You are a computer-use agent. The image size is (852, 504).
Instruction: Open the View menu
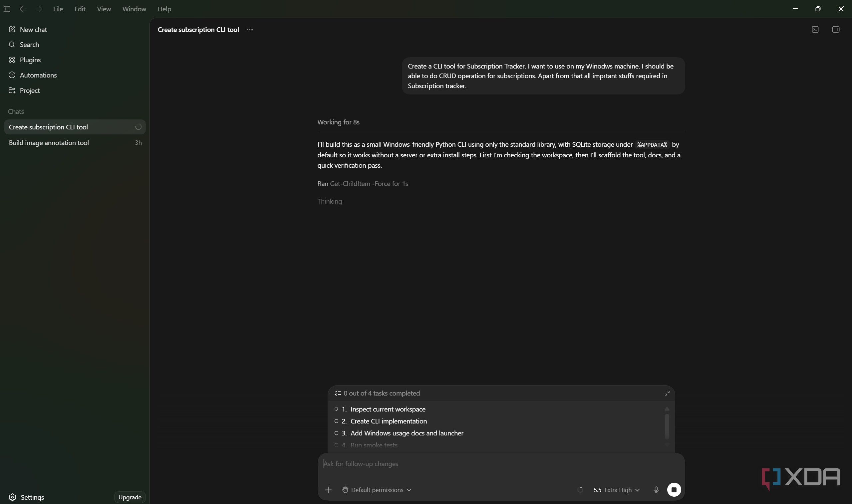coord(104,9)
